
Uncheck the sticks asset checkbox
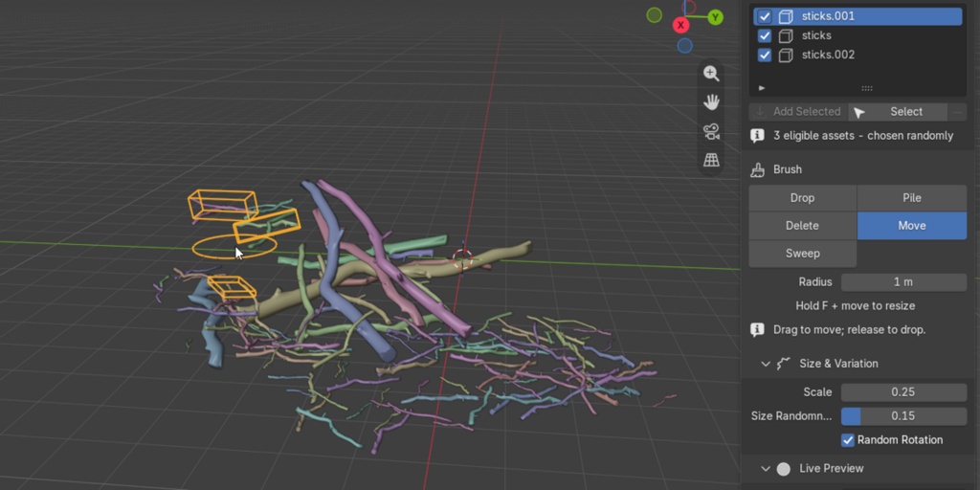765,35
